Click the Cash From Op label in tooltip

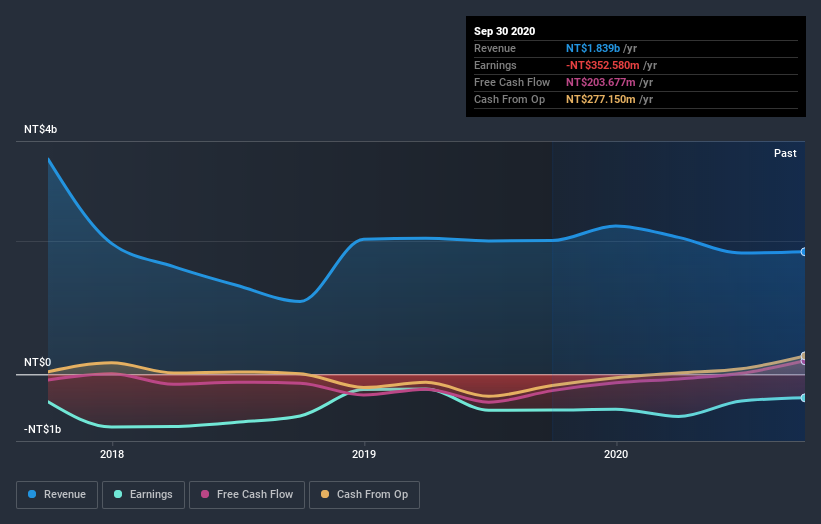tap(509, 99)
